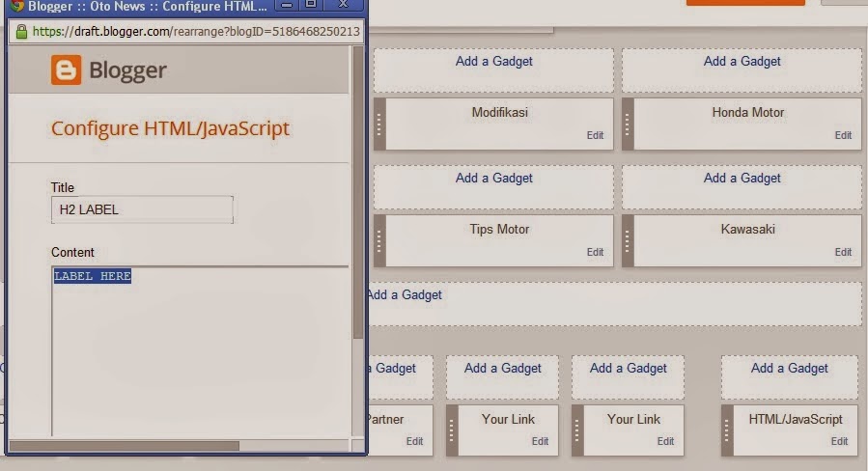Edit the Partner gadget
Viewport: 868px width, 471px height.
414,442
